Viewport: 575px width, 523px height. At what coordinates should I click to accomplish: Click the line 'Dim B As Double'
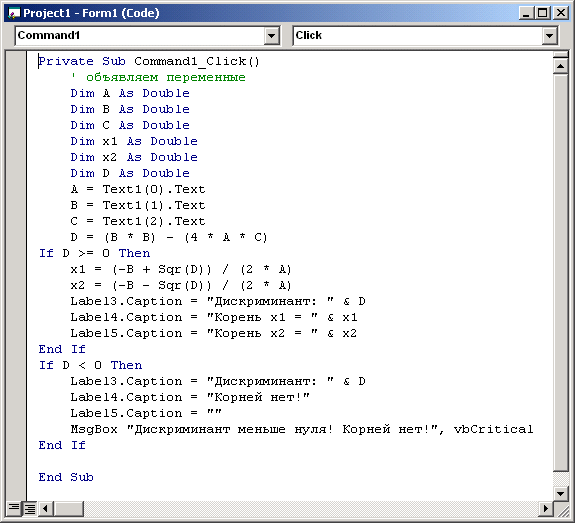click(130, 109)
